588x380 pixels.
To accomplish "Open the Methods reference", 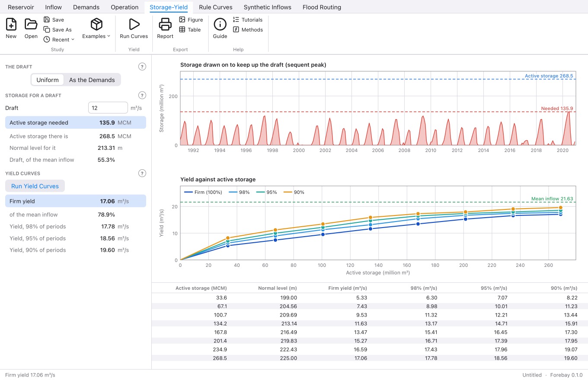I will pyautogui.click(x=248, y=30).
